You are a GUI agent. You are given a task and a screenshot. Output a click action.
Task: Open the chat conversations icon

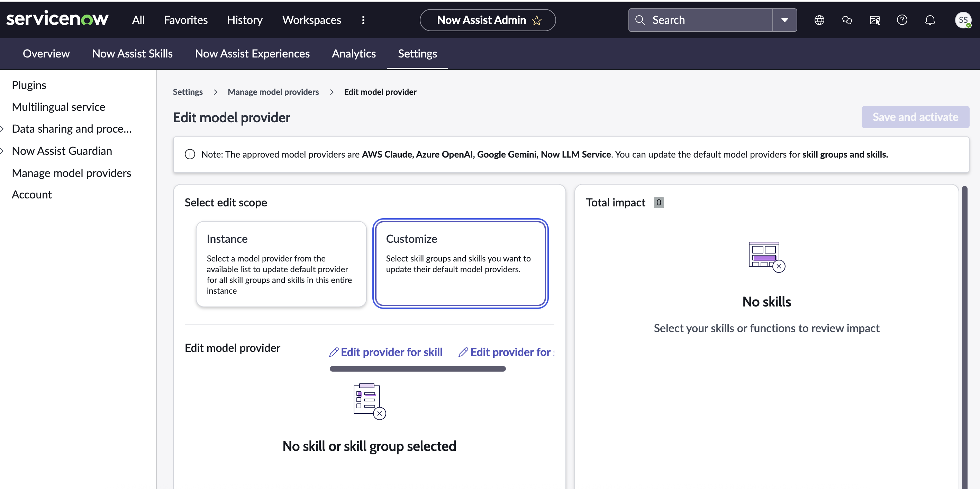[x=847, y=20]
